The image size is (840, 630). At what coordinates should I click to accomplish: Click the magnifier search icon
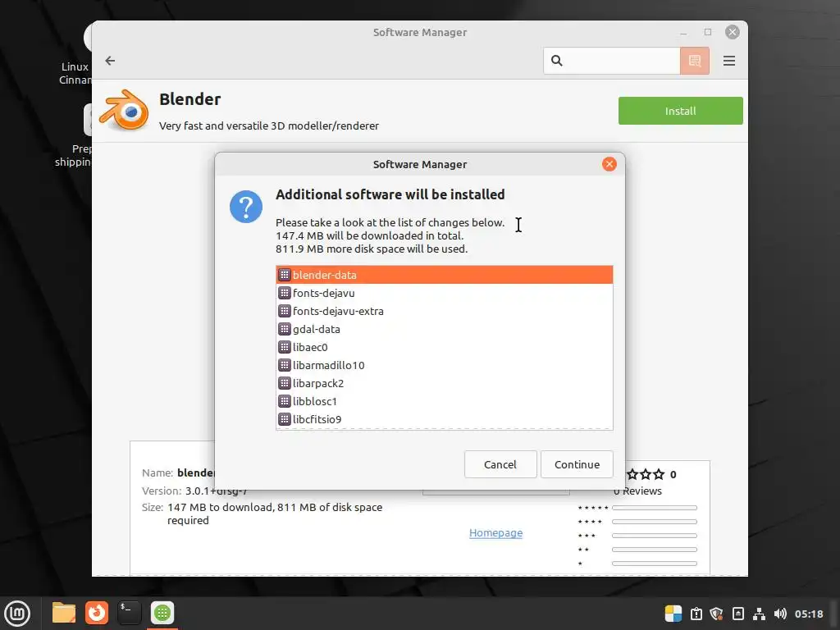[557, 61]
